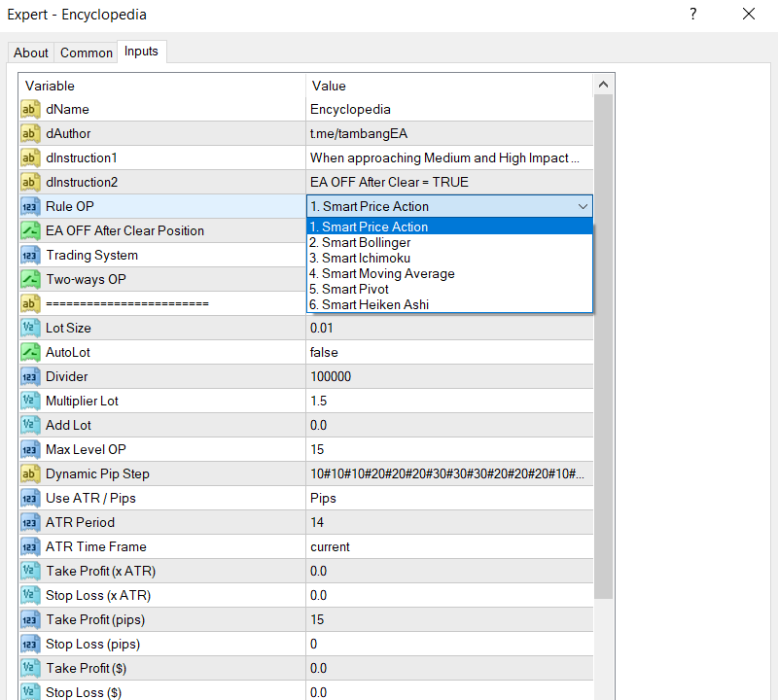Click the double icon beside Multiplier Lot
The width and height of the screenshot is (778, 700).
[x=30, y=401]
